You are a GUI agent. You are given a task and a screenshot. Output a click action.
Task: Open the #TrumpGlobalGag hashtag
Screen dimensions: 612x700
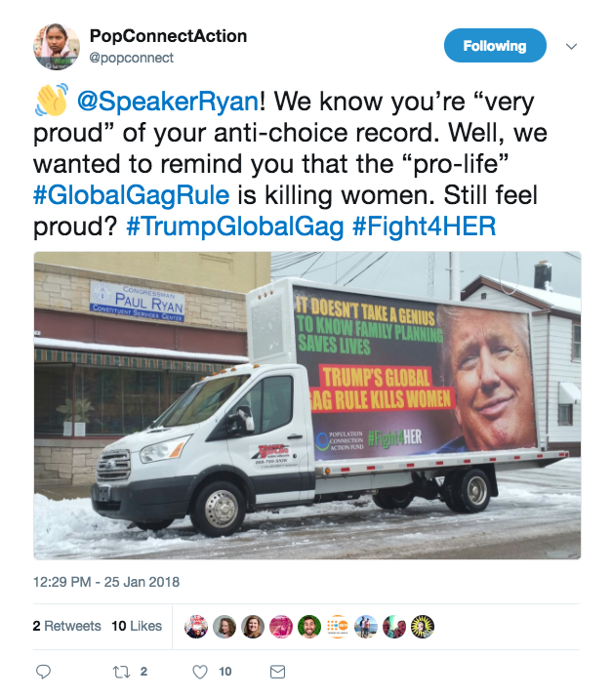point(235,226)
